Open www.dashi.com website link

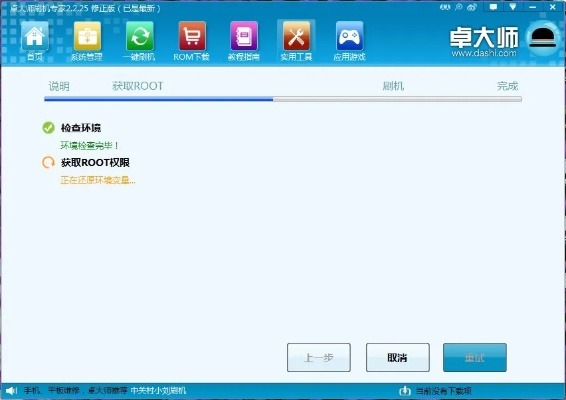tap(484, 53)
